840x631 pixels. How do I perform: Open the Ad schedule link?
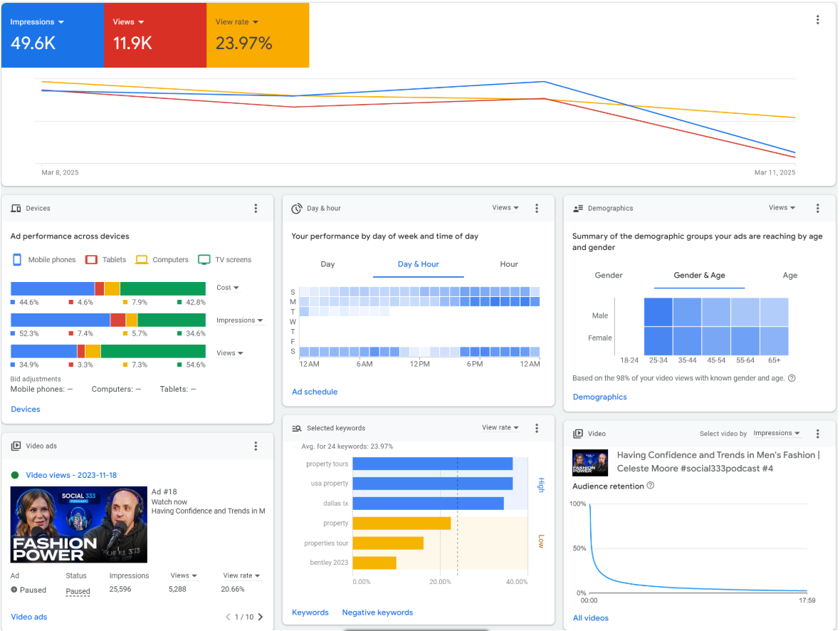(315, 392)
